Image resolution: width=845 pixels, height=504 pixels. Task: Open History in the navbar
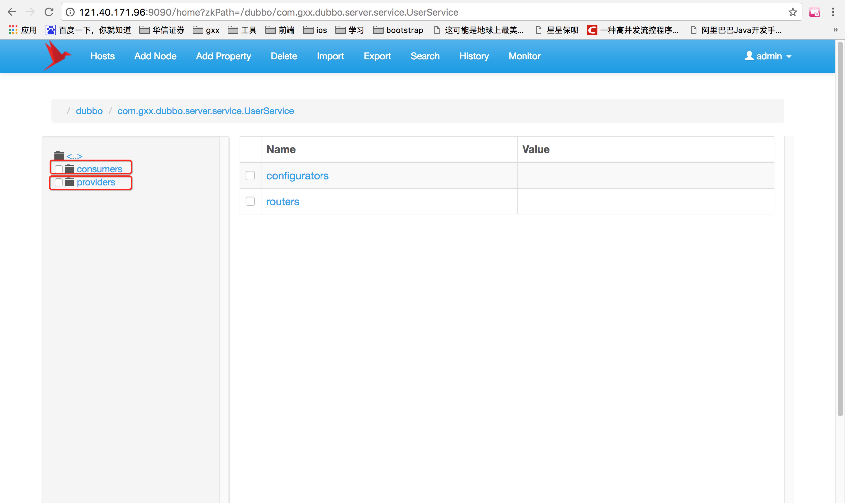click(x=474, y=56)
